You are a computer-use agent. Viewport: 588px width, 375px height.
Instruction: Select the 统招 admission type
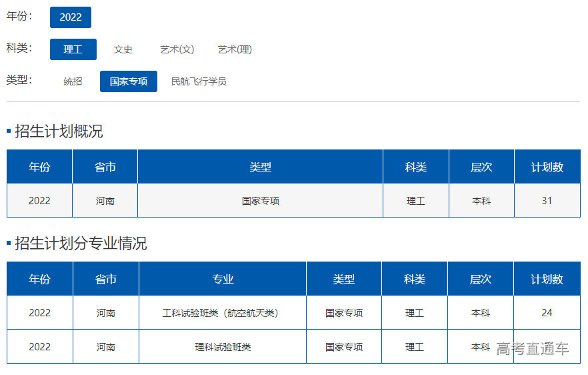coord(73,81)
